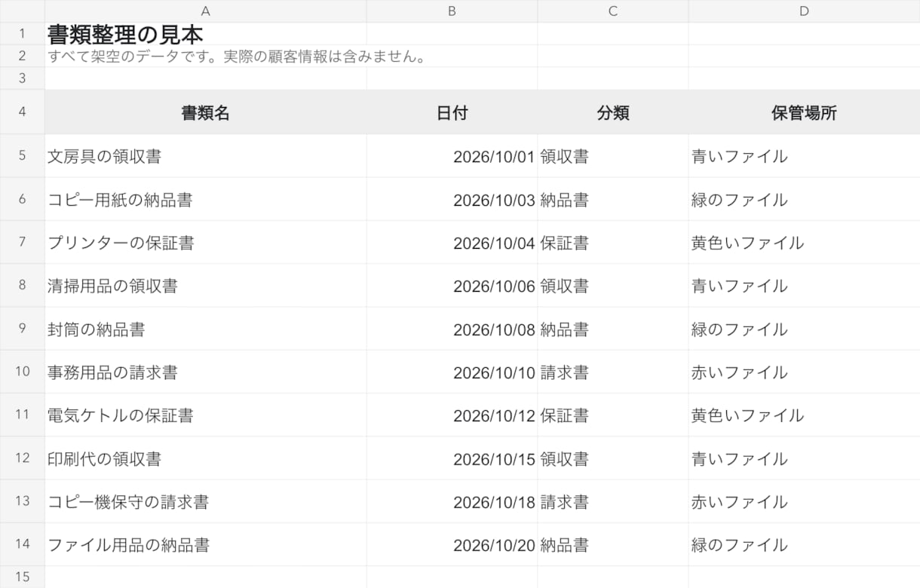Viewport: 920px width, 588px height.
Task: Select the 日付 header cell
Action: pyautogui.click(x=452, y=112)
